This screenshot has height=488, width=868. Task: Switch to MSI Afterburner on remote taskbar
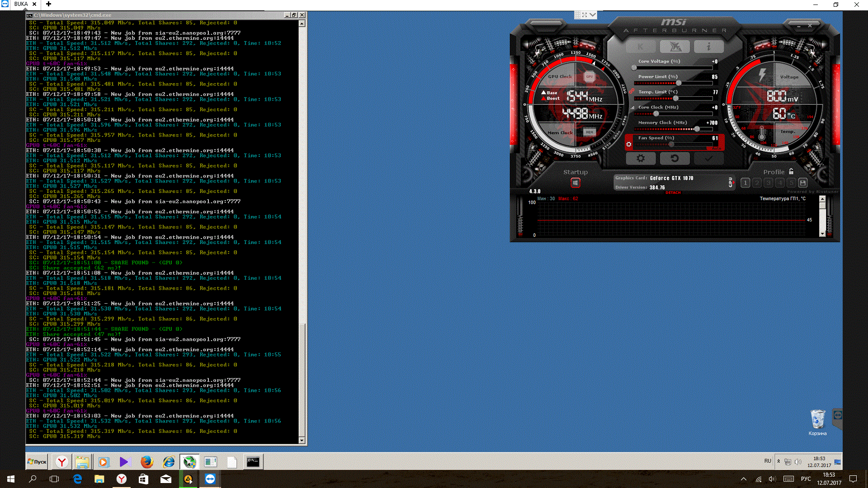[189, 462]
